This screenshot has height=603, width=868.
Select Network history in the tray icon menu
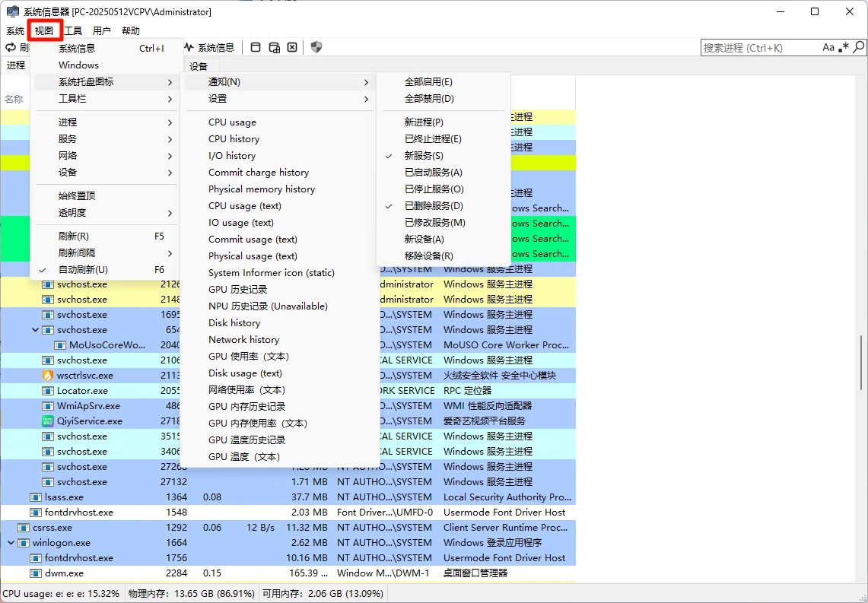[x=279, y=340]
